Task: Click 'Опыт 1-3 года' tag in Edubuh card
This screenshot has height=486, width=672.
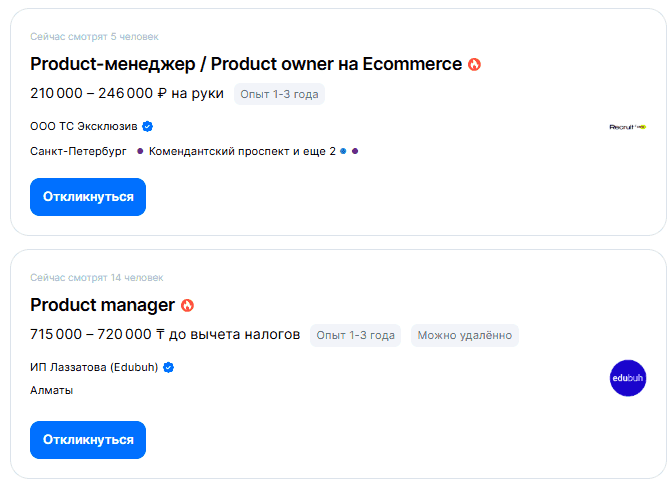Action: 355,335
